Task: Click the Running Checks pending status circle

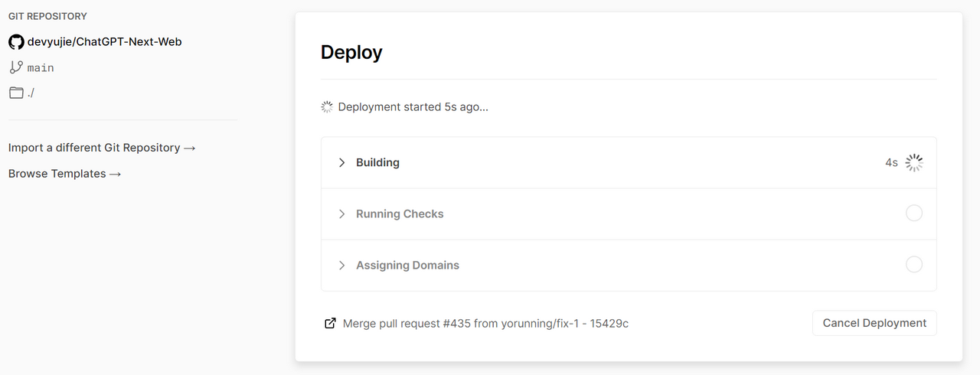Action: pyautogui.click(x=914, y=214)
